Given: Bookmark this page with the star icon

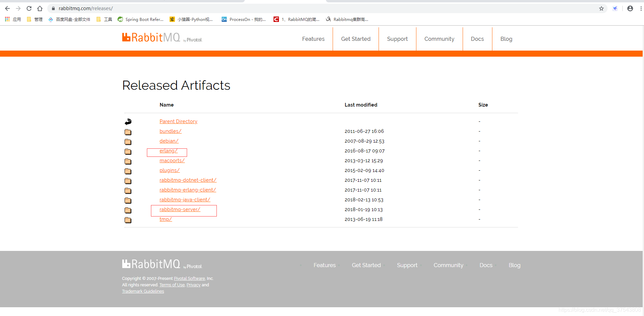Looking at the screenshot, I should pyautogui.click(x=601, y=8).
